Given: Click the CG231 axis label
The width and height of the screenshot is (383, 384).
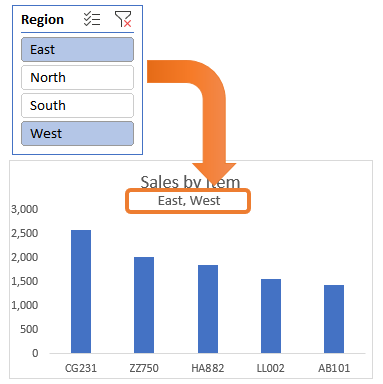Looking at the screenshot, I should click(81, 368).
